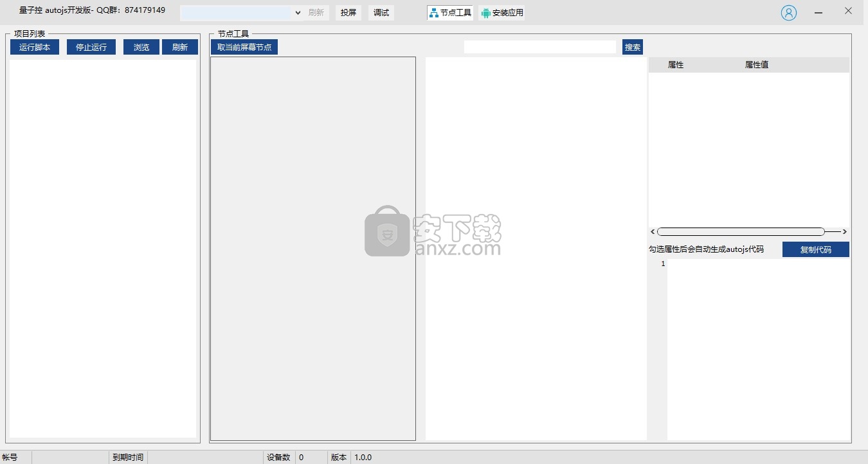Click the 刷新 button beside the device dropdown
Viewport: 868px width, 464px height.
point(316,13)
